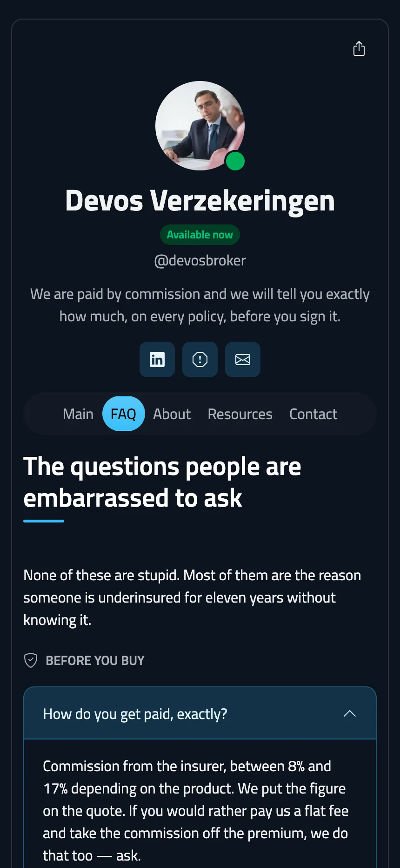Click the share icon at top right
This screenshot has height=868, width=400.
359,48
